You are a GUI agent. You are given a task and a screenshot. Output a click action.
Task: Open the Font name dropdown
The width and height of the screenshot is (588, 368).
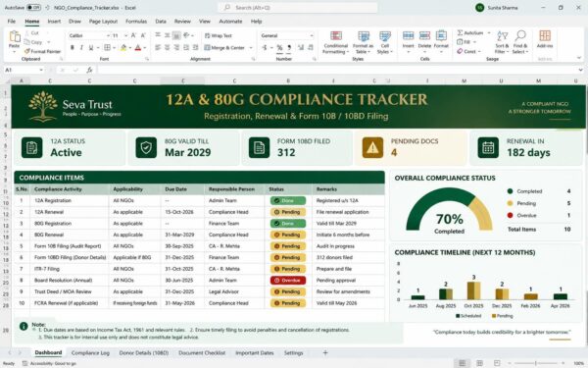[108, 35]
